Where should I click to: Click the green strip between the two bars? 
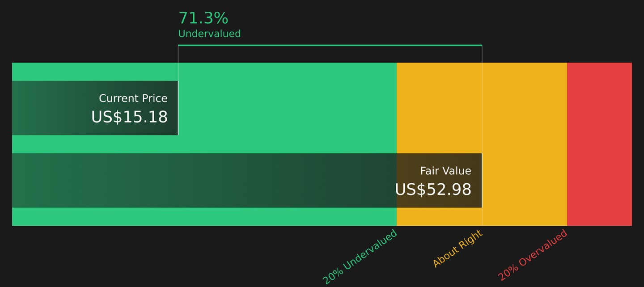point(204,144)
